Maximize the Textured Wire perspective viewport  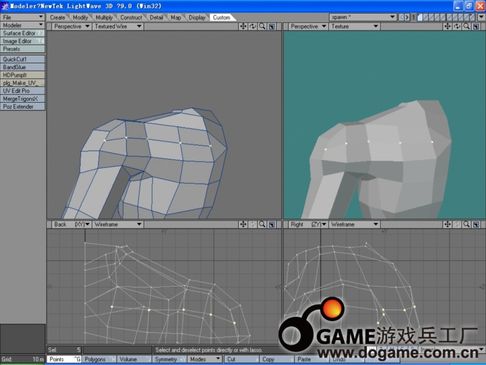tap(272, 26)
